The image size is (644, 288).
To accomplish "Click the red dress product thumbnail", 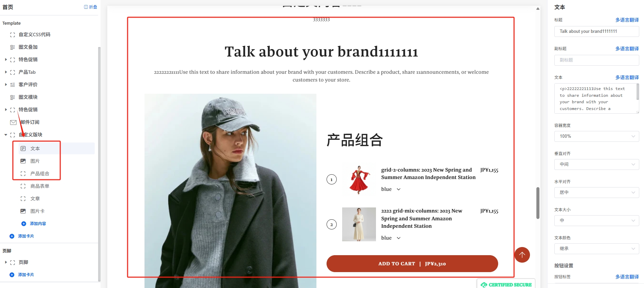I will point(359,180).
